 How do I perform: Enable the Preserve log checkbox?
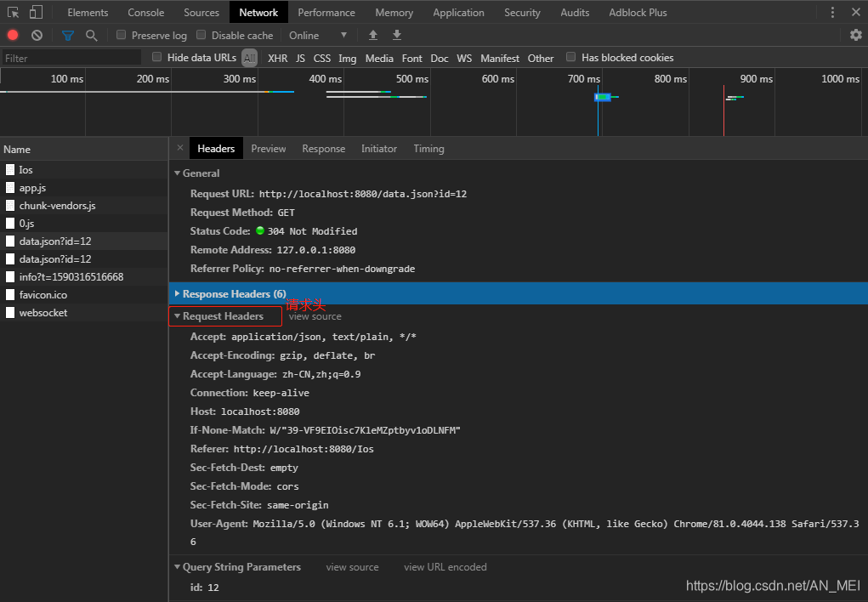121,35
